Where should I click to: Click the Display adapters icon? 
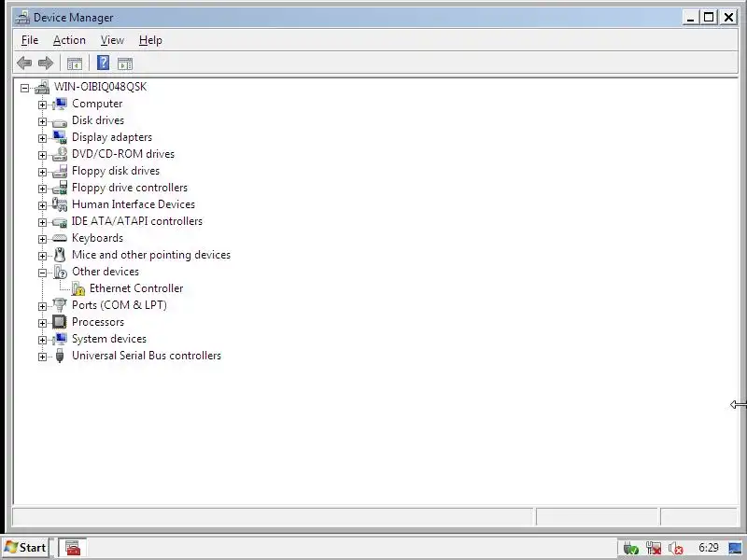coord(60,137)
